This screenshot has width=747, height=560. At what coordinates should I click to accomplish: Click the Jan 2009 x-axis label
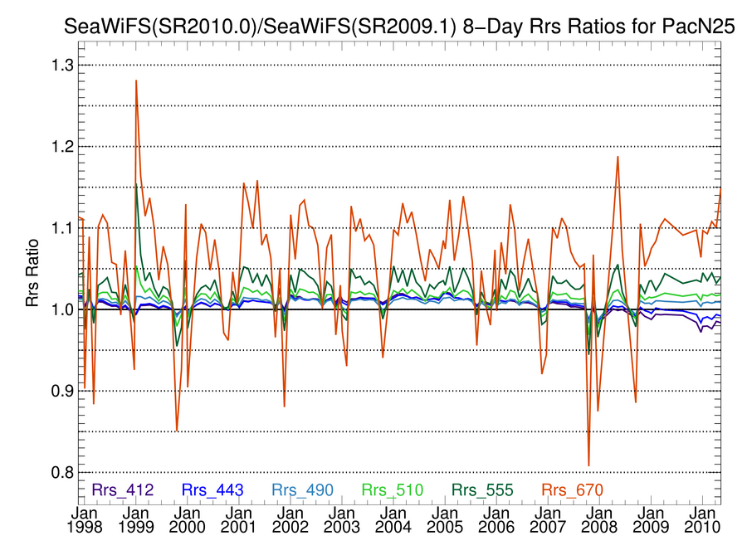coord(651,520)
